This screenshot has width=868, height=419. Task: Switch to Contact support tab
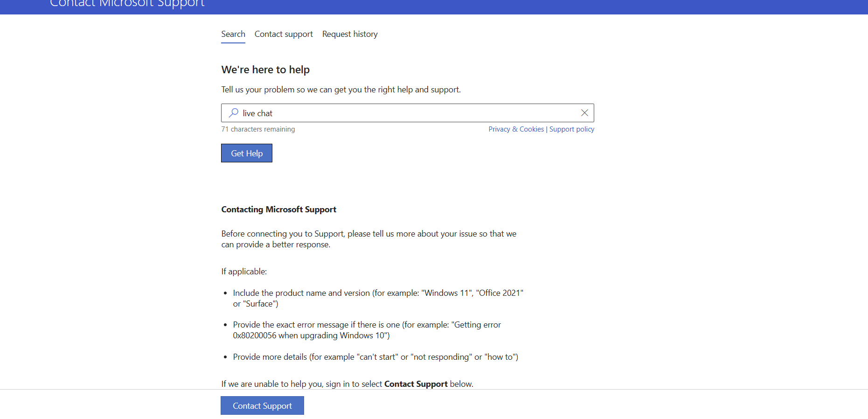[x=284, y=34]
